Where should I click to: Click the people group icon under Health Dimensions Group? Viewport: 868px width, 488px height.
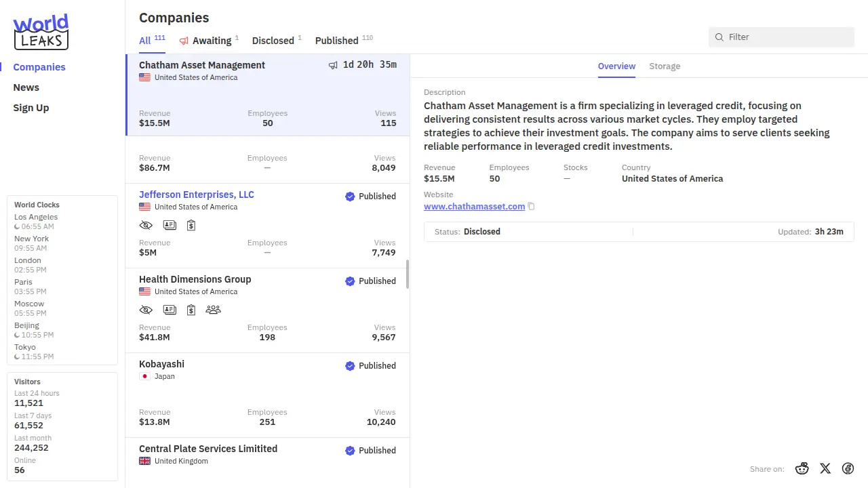click(213, 310)
